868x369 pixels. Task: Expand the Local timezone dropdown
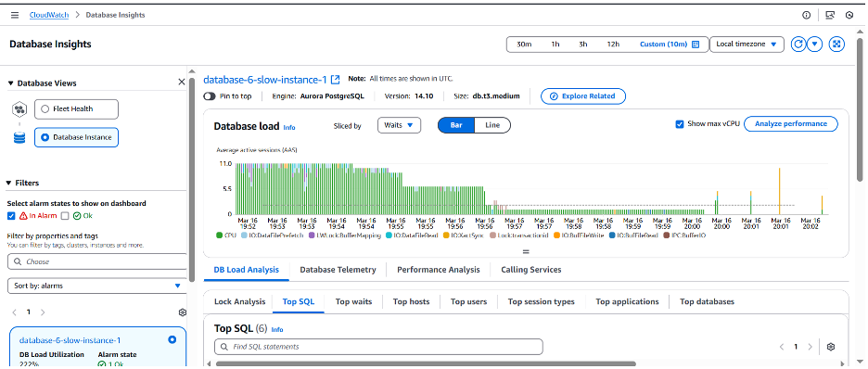(747, 45)
